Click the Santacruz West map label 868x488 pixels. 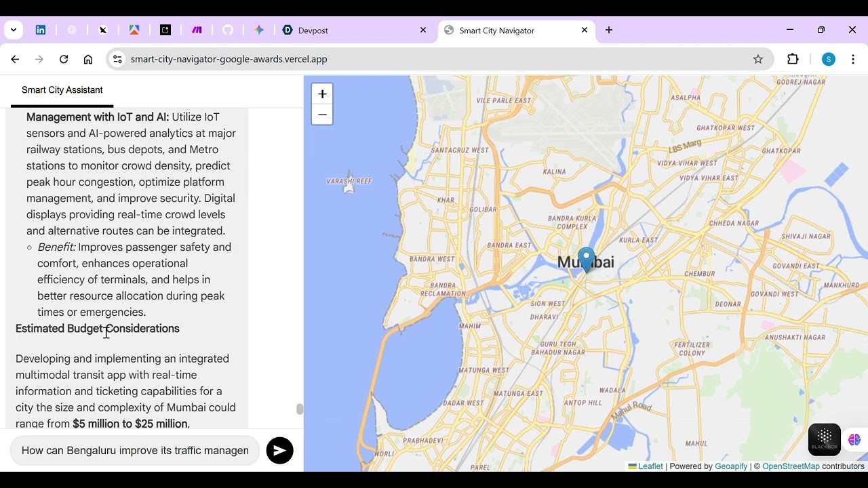(x=460, y=150)
